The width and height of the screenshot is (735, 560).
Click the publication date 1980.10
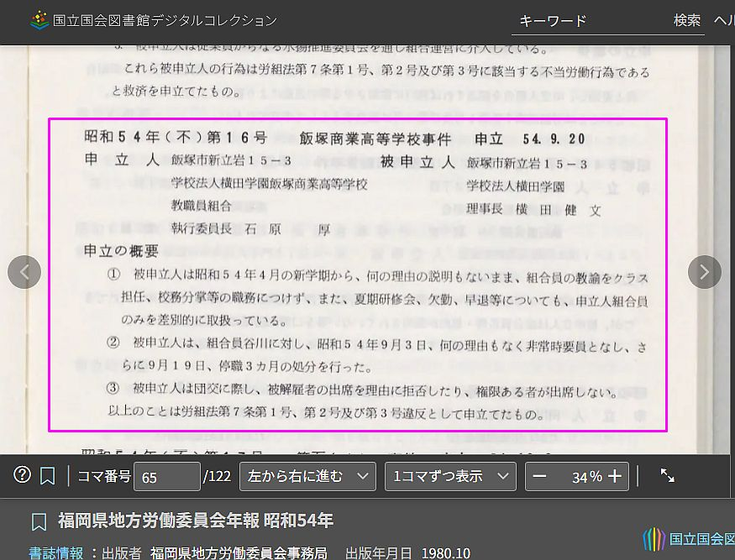[x=446, y=553]
